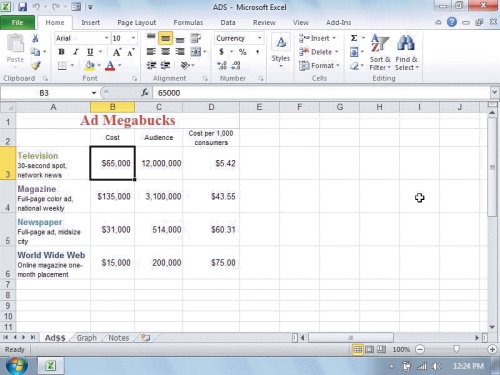Click the Insert Function fx icon

[145, 93]
